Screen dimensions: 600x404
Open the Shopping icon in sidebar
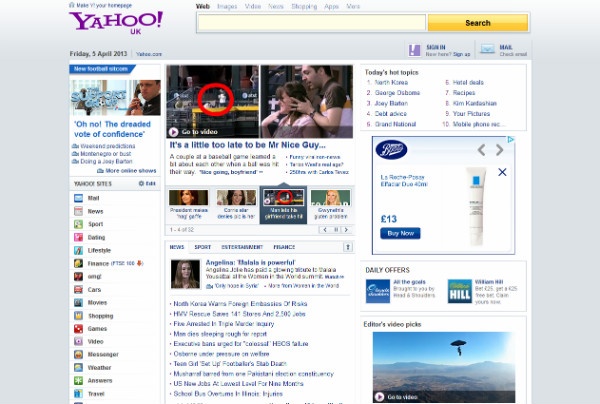click(x=78, y=316)
